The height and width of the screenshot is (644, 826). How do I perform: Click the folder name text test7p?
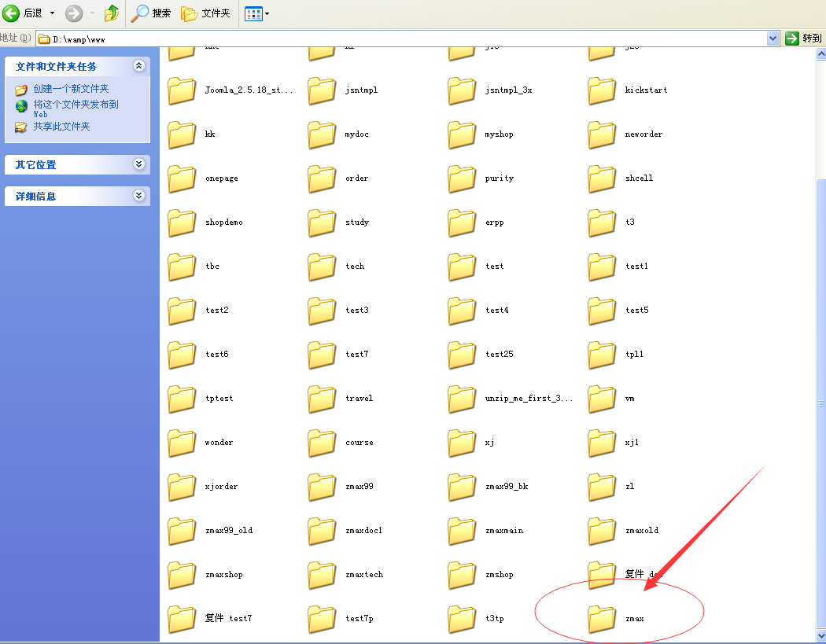point(360,619)
